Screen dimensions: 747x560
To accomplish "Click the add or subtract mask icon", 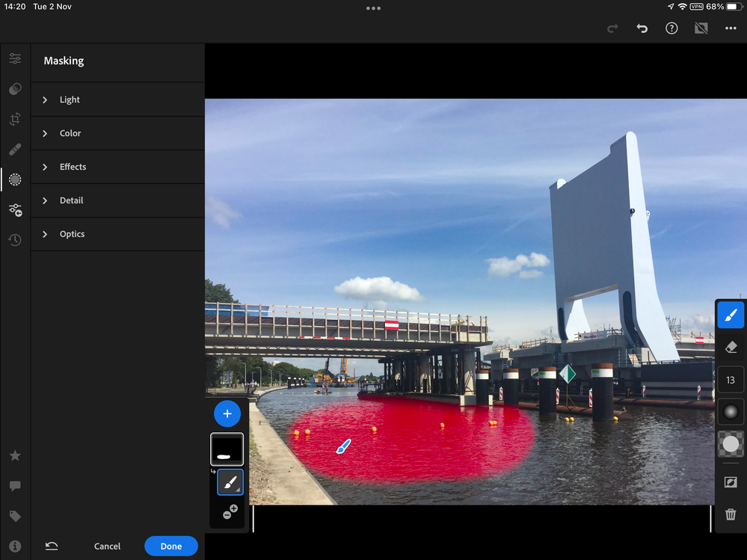I will 230,512.
